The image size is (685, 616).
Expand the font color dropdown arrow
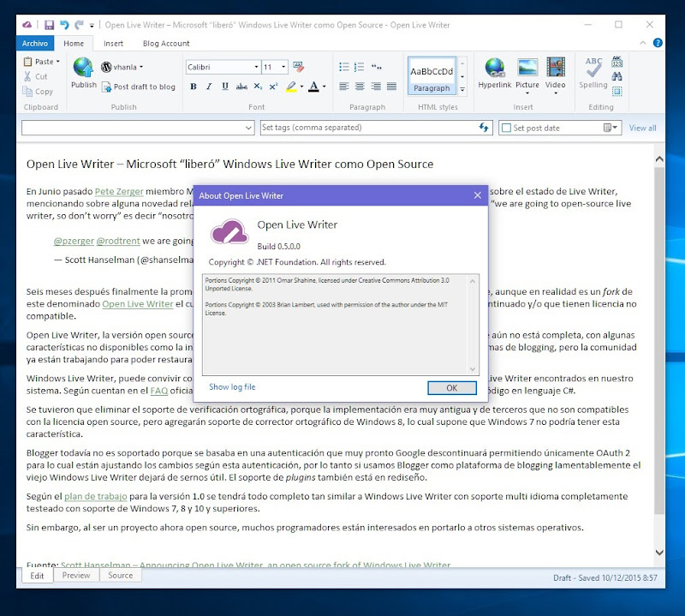click(325, 87)
